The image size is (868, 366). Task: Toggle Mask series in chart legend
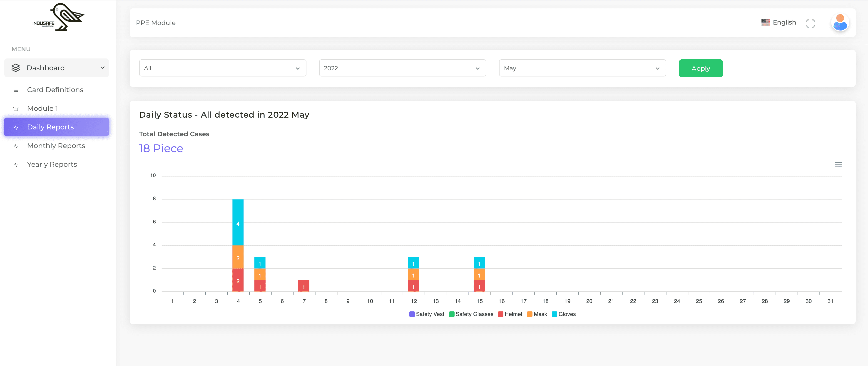540,314
